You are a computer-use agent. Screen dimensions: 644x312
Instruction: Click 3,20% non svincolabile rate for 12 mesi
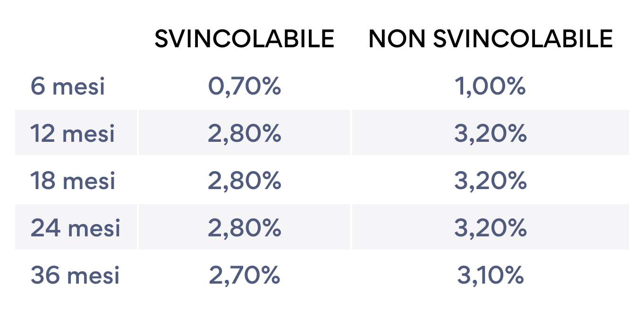pos(491,134)
